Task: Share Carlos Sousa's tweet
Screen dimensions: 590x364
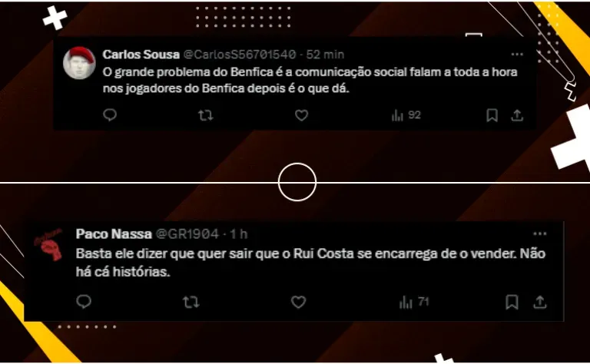Action: pyautogui.click(x=517, y=115)
